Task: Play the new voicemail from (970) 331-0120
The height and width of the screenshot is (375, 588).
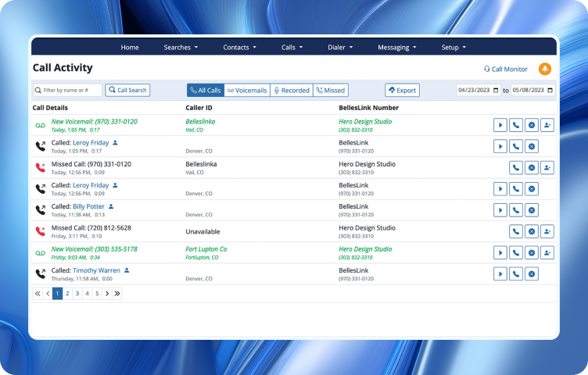Action: coord(500,125)
